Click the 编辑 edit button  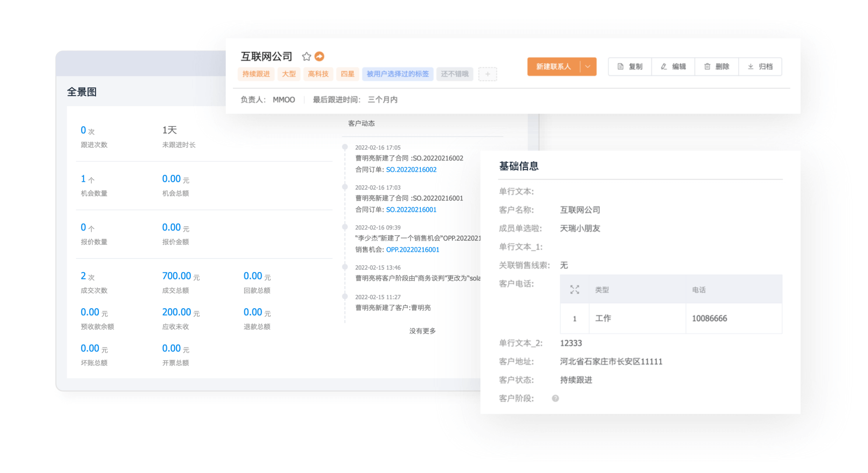click(x=673, y=67)
